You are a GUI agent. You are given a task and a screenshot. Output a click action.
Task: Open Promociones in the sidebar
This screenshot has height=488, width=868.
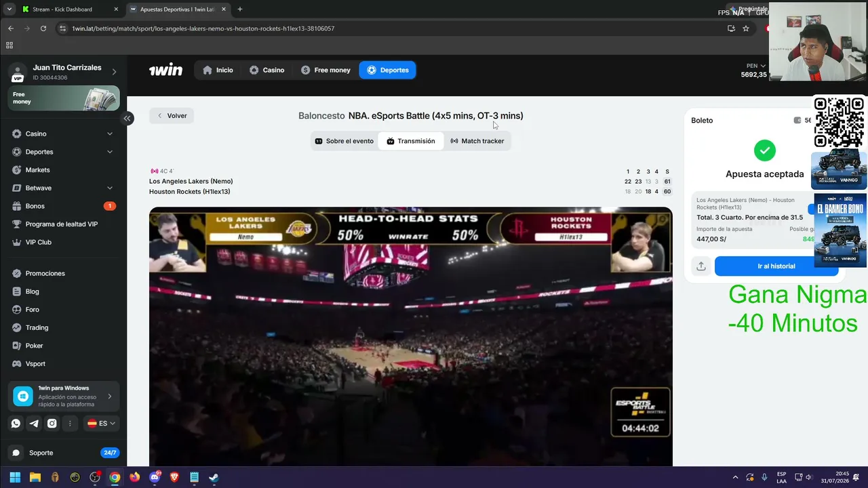tap(64, 273)
